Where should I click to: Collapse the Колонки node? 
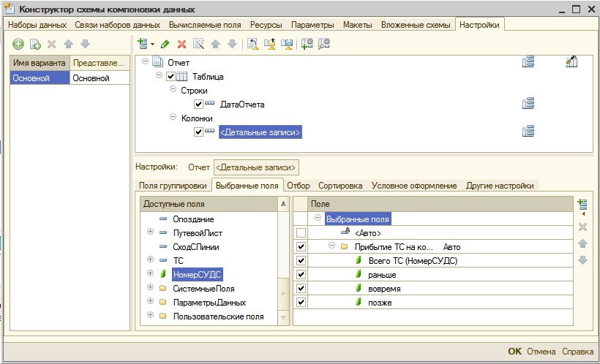173,117
